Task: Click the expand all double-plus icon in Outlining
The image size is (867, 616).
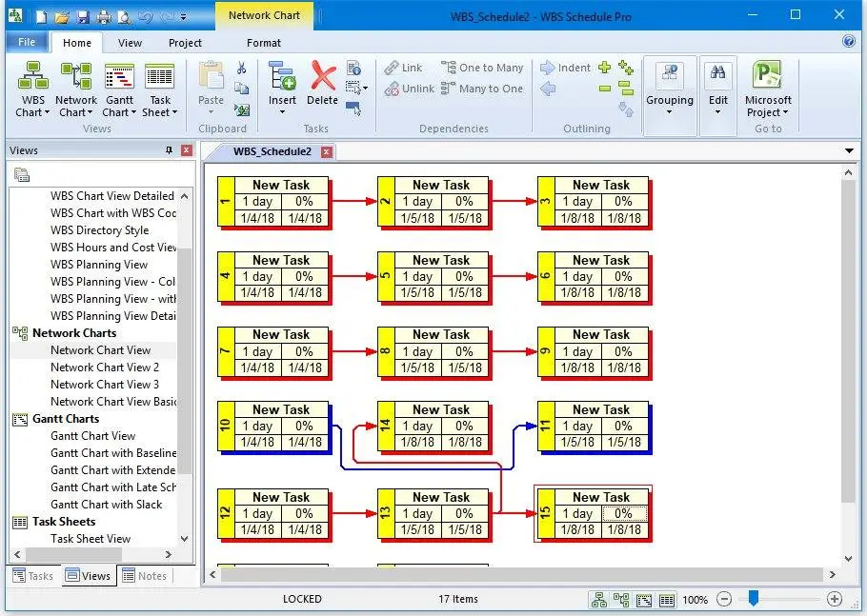Action: 626,68
